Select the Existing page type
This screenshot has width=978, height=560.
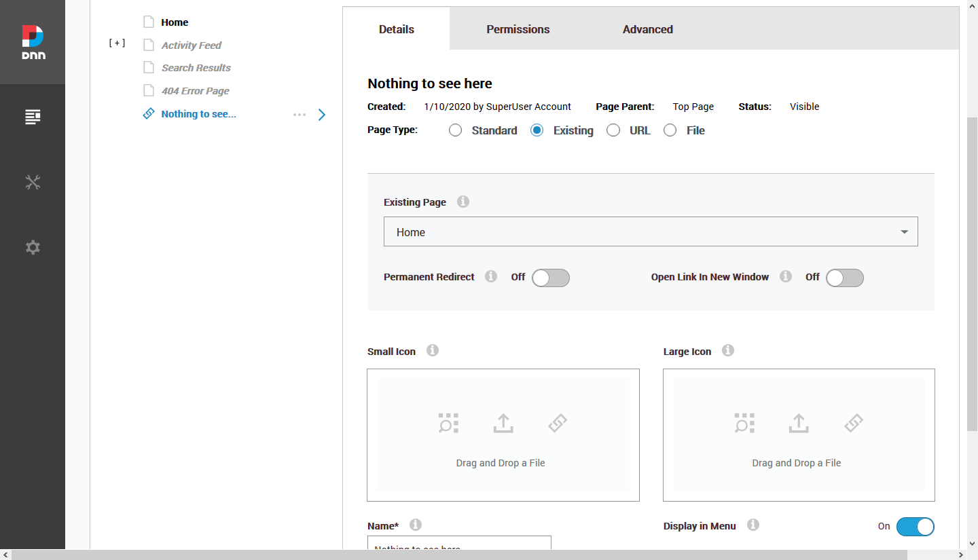pos(537,130)
